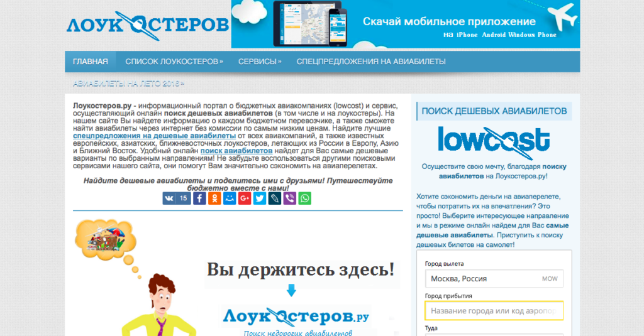Click the Лоукостеров site logo in the header
The width and height of the screenshot is (644, 336).
point(147,26)
